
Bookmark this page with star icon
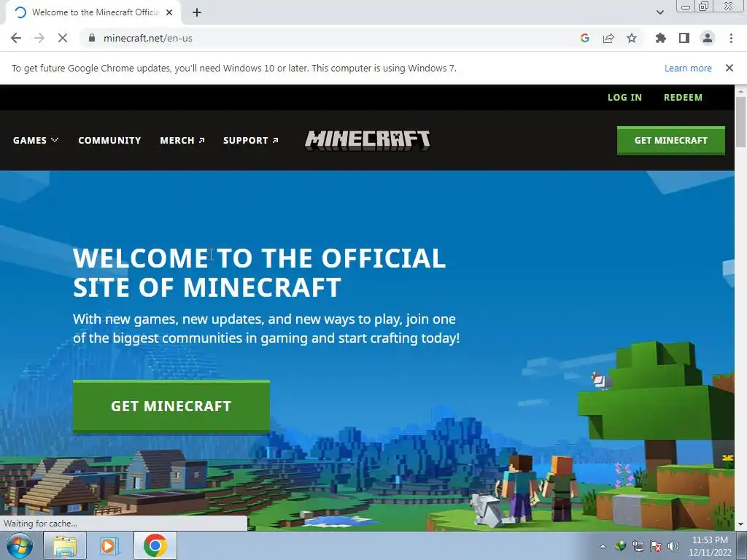pos(632,38)
